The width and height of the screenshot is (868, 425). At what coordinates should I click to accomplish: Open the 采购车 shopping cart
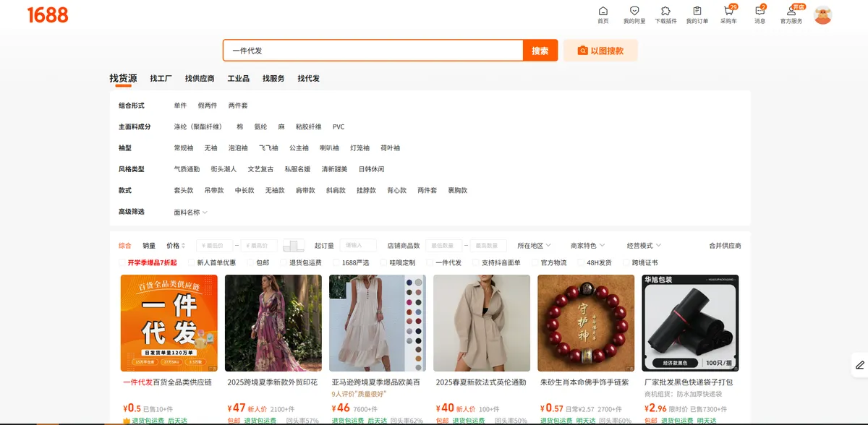(728, 11)
